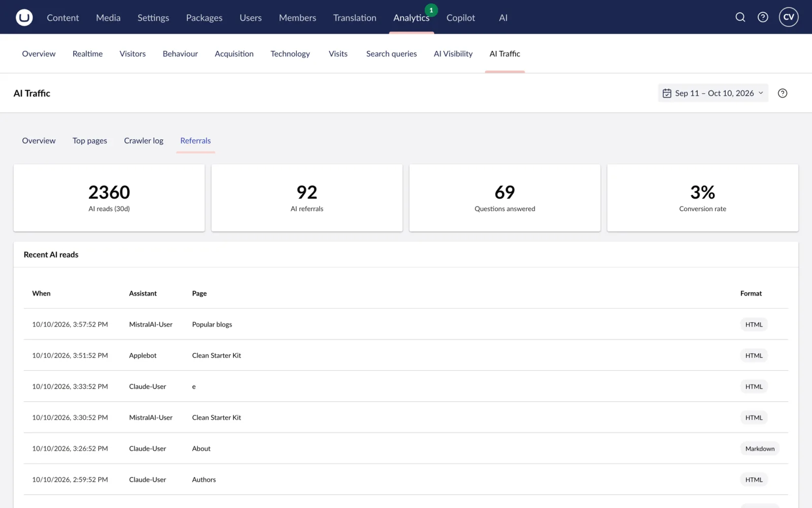
Task: Click the Analytics notification badge
Action: pyautogui.click(x=431, y=10)
